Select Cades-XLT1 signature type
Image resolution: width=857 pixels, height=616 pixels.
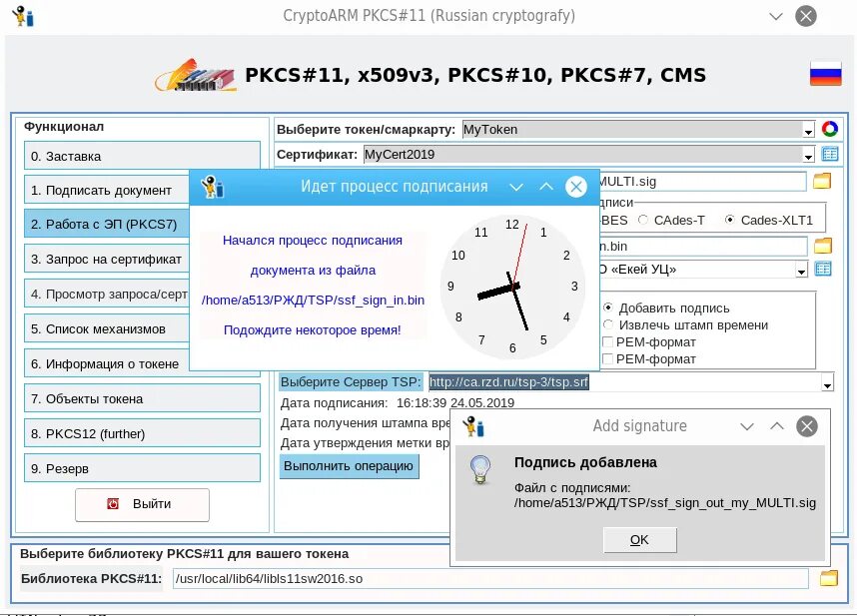pyautogui.click(x=769, y=220)
